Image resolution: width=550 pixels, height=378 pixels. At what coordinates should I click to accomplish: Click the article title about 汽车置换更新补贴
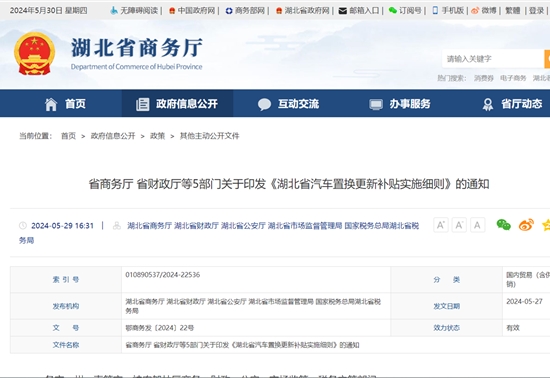click(289, 184)
